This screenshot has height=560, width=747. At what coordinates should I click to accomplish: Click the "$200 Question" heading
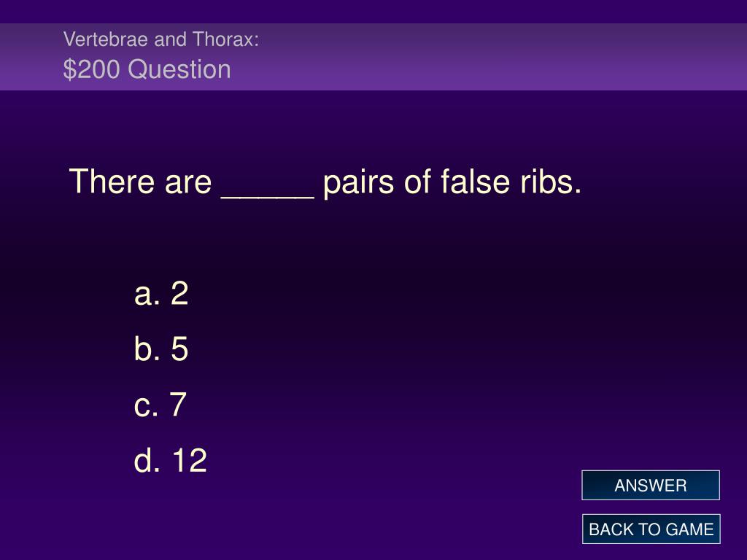[x=147, y=69]
